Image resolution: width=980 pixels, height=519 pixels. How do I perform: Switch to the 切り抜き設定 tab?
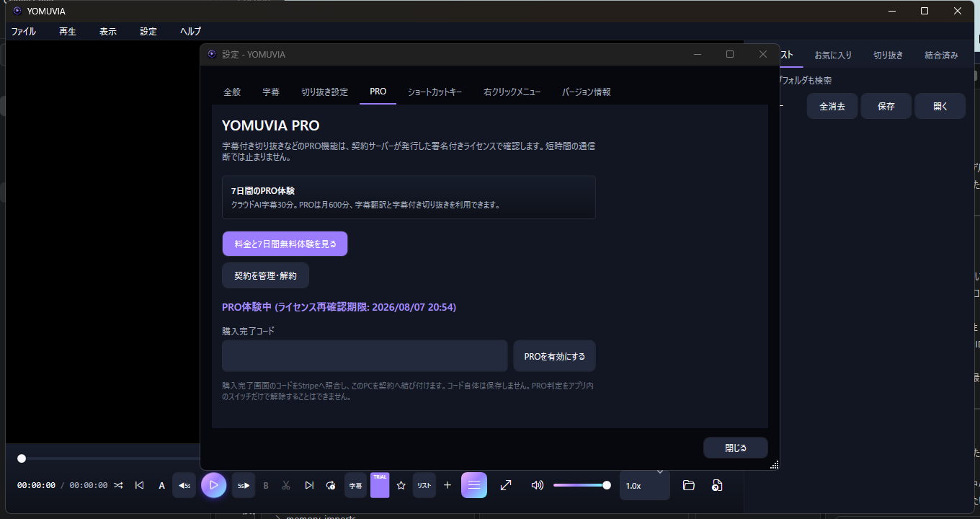pyautogui.click(x=324, y=92)
